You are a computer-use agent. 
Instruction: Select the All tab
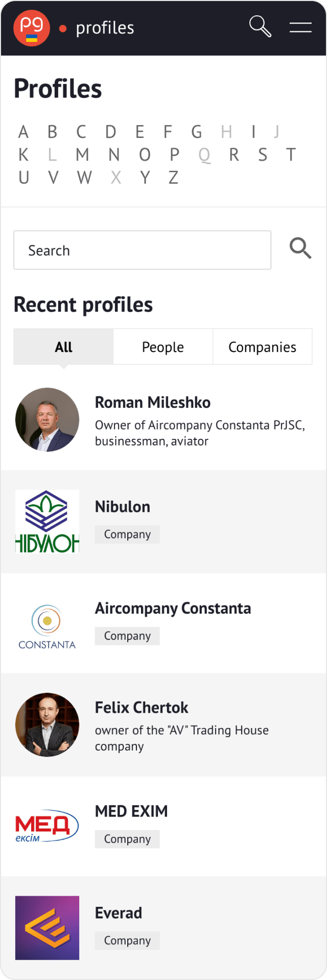63,347
